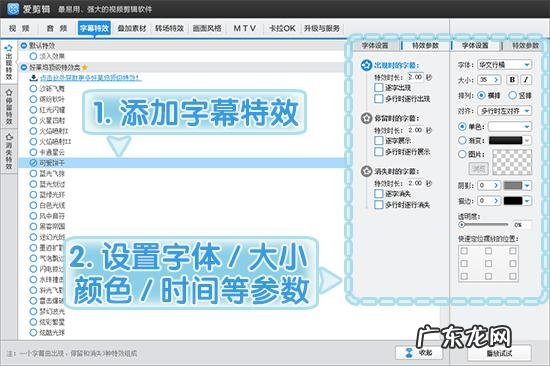This screenshot has width=550, height=366.
Task: Open the 转场特效 tab
Action: click(169, 28)
